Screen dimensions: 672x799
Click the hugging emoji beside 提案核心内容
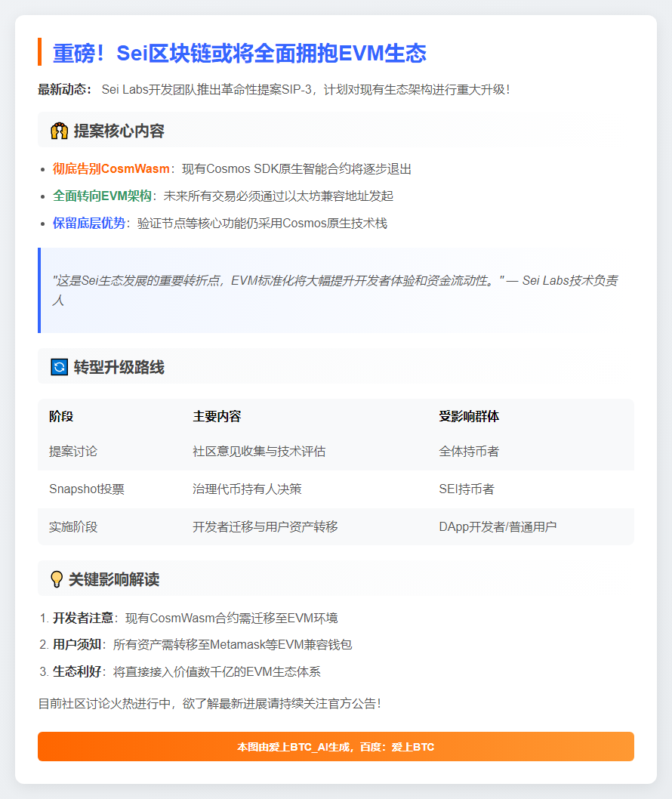59,131
